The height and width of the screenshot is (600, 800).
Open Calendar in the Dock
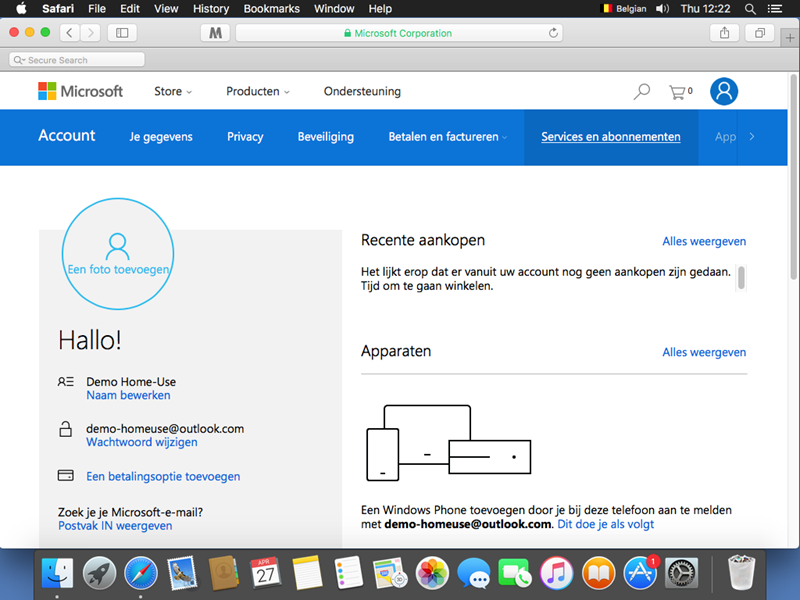click(x=265, y=572)
